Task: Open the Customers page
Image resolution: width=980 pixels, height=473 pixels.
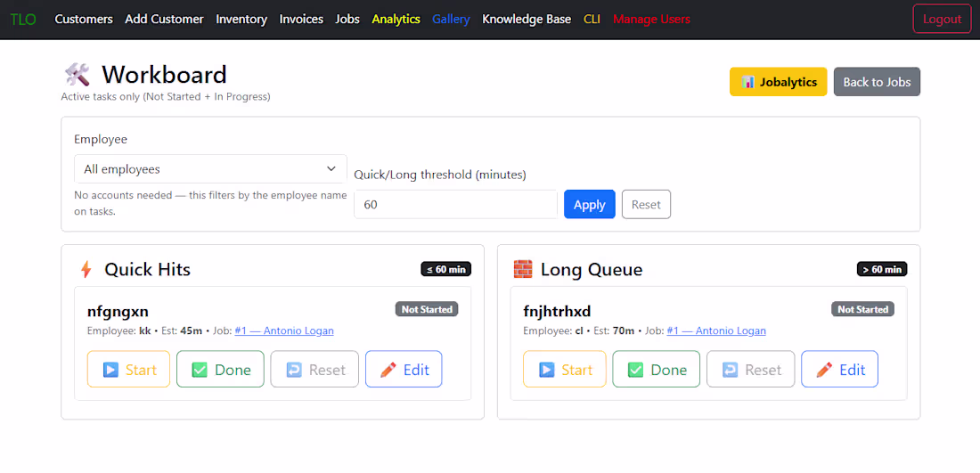Action: (84, 20)
